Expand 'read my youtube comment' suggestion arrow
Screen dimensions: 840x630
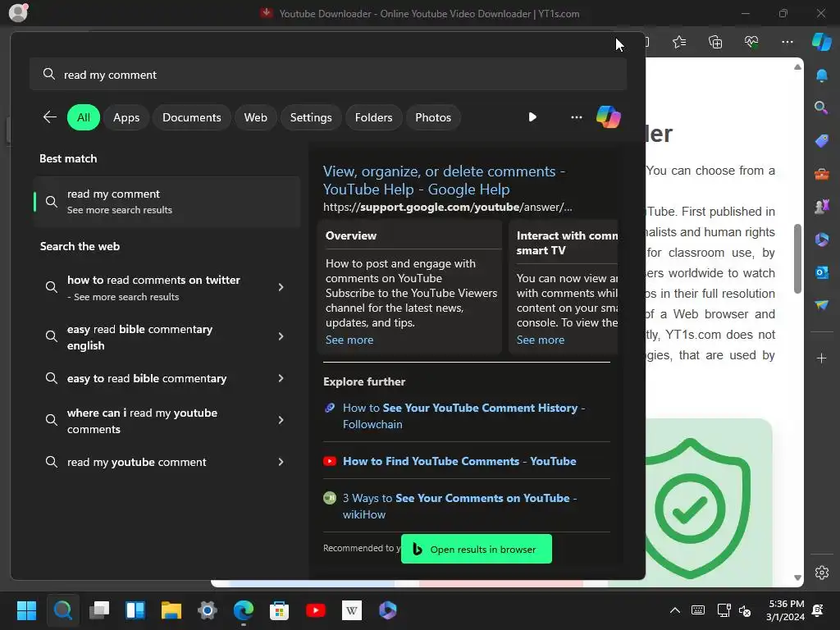click(281, 462)
